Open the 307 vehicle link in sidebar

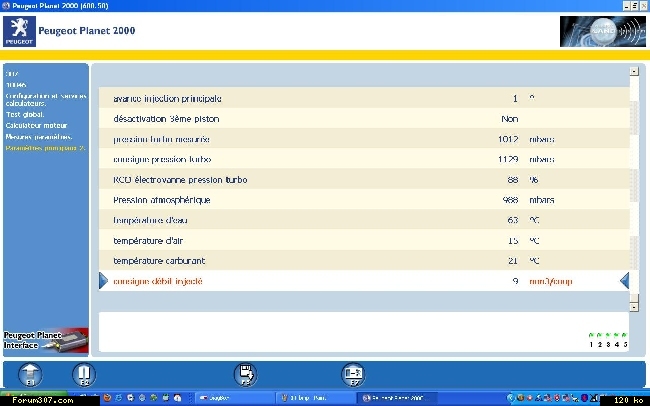12,74
